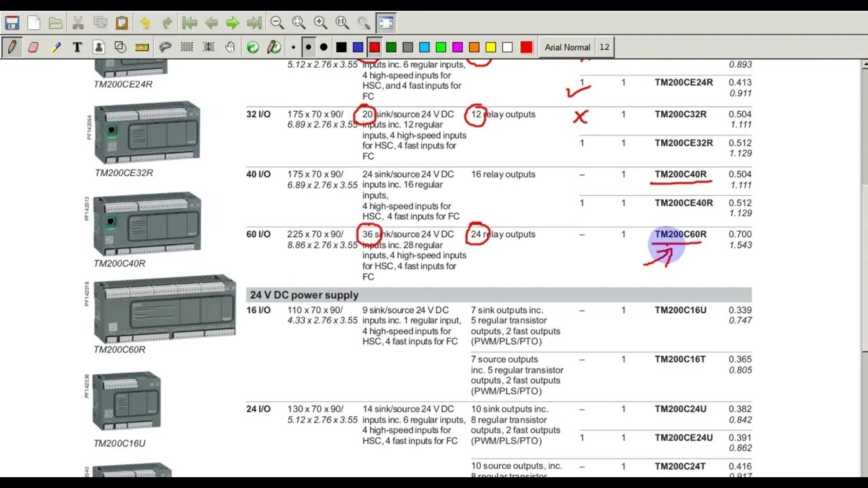Pick the dark green pen color
The height and width of the screenshot is (488, 868).
391,47
